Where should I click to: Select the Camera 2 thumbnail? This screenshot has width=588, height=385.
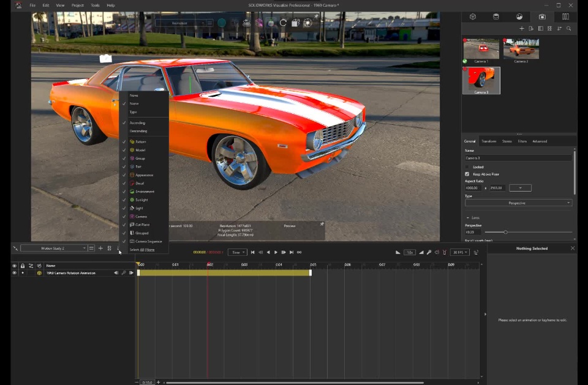521,49
